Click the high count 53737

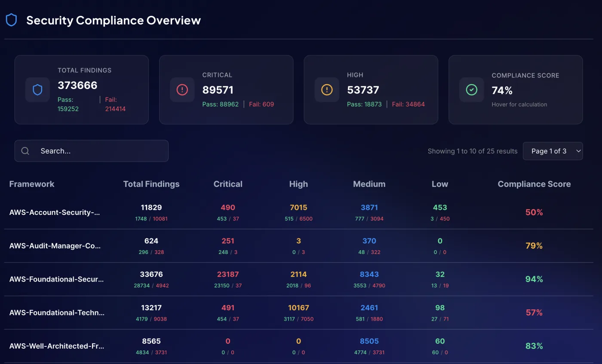(363, 90)
